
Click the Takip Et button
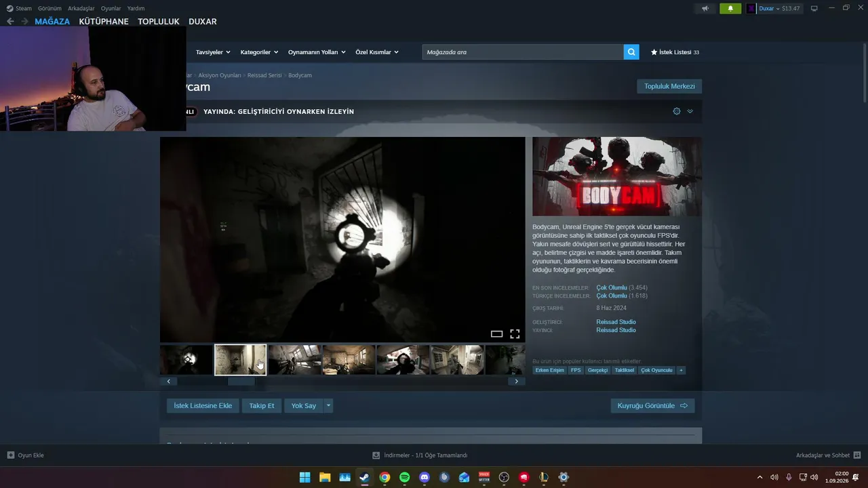[262, 405]
